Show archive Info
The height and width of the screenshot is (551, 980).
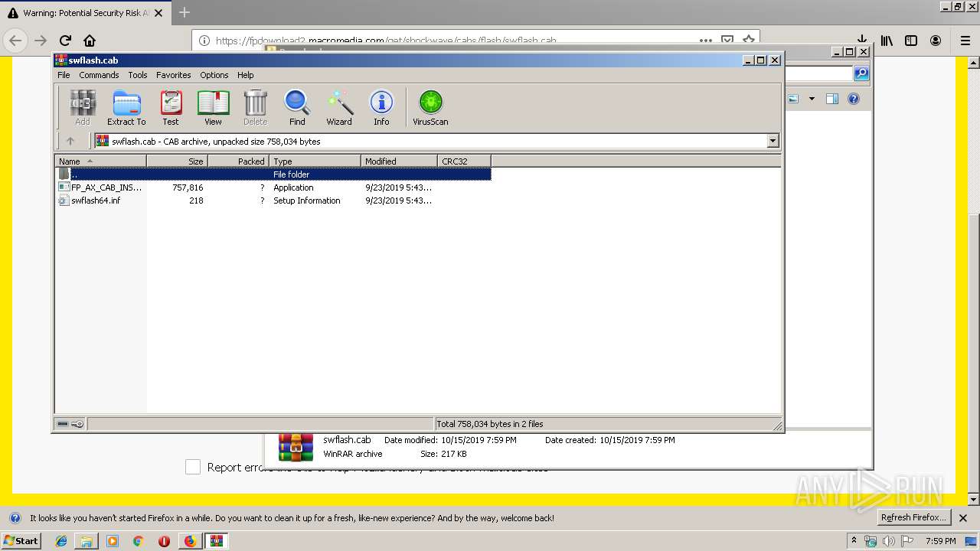point(381,107)
